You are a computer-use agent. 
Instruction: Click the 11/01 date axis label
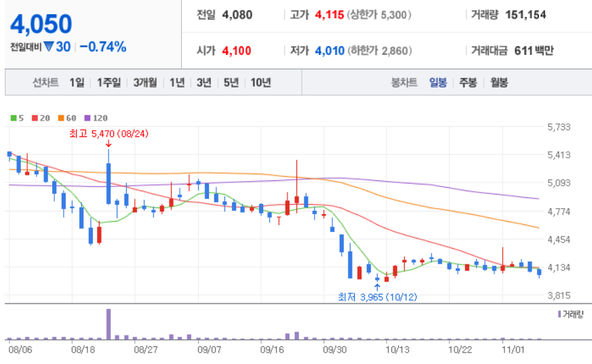pyautogui.click(x=513, y=350)
